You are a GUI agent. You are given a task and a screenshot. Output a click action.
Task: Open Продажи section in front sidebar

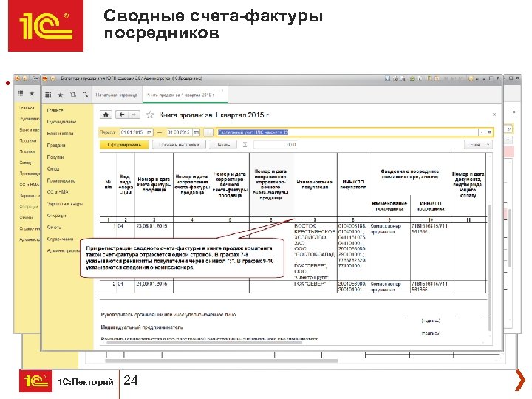coord(56,146)
